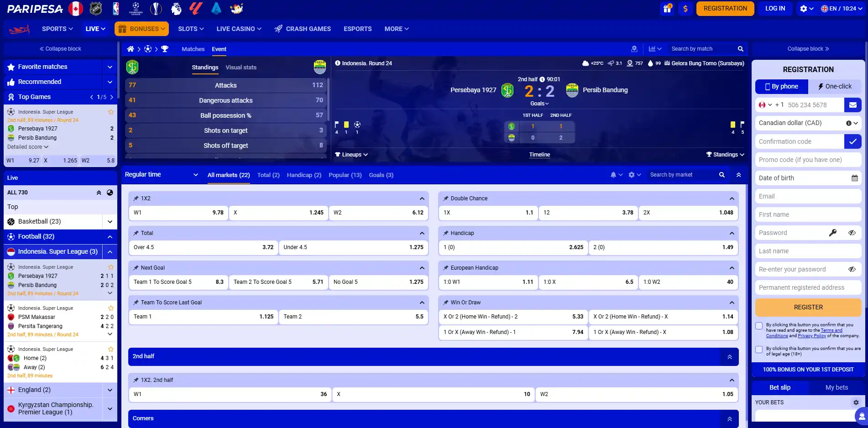Go to home icon in breadcrumb

pos(131,49)
